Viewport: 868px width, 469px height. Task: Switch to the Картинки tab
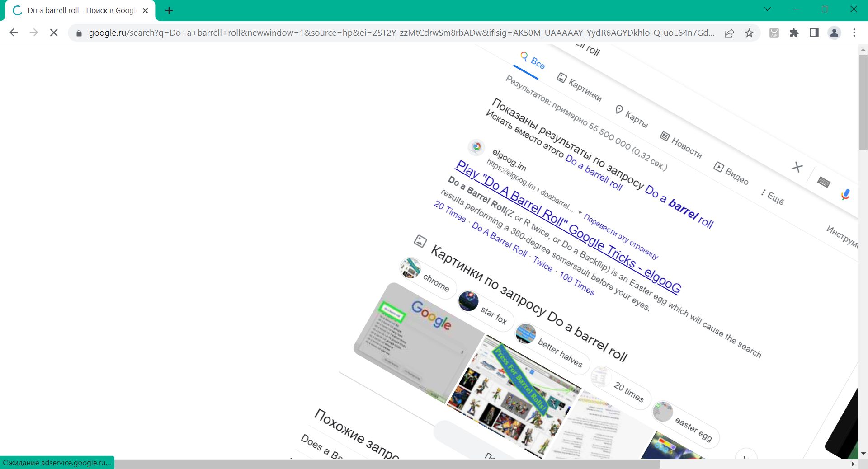[579, 87]
